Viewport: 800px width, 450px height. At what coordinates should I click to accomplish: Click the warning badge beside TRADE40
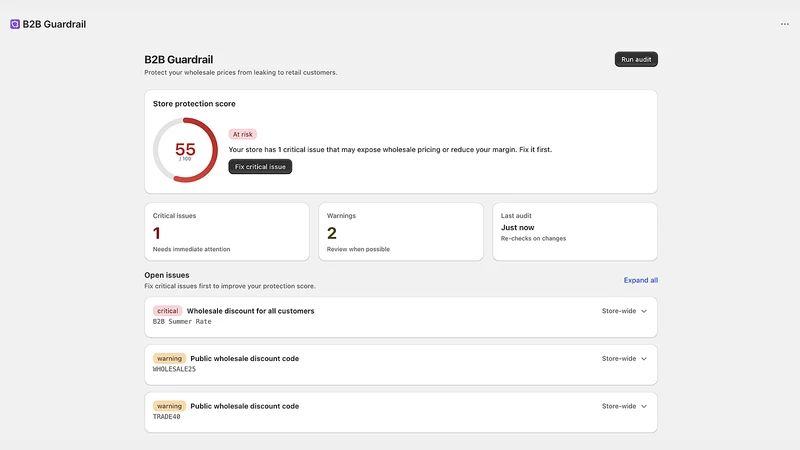(x=169, y=406)
